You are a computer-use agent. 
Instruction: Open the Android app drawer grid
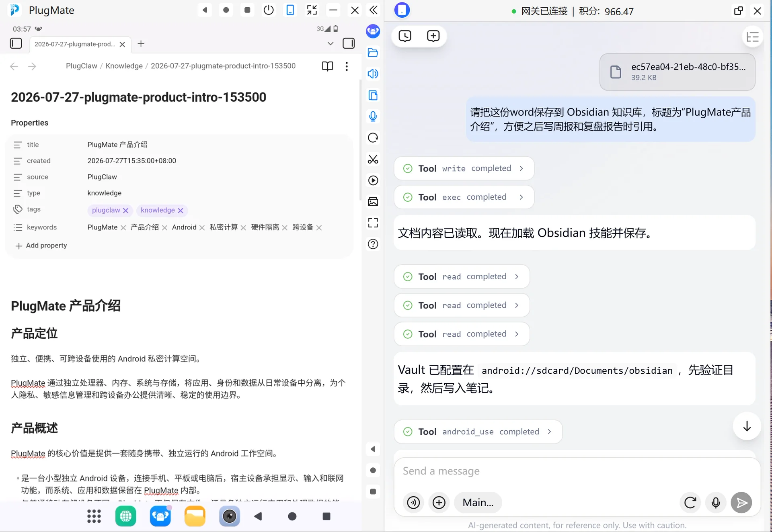[x=94, y=516]
